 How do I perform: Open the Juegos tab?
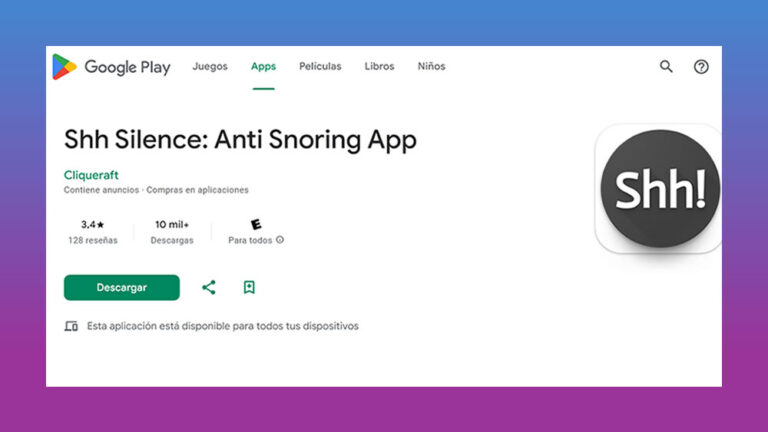coord(210,66)
